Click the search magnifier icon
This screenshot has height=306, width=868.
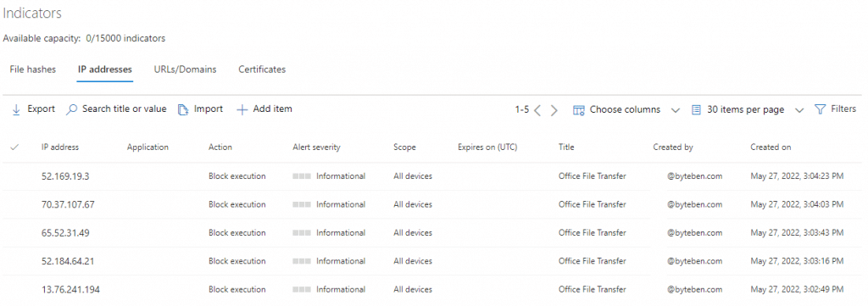coord(71,109)
